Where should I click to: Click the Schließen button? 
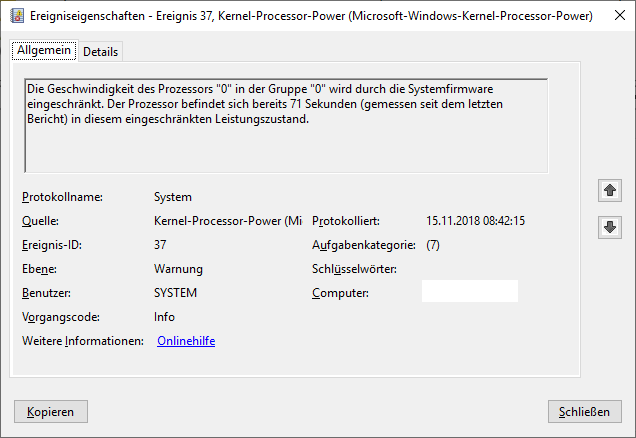tap(585, 411)
